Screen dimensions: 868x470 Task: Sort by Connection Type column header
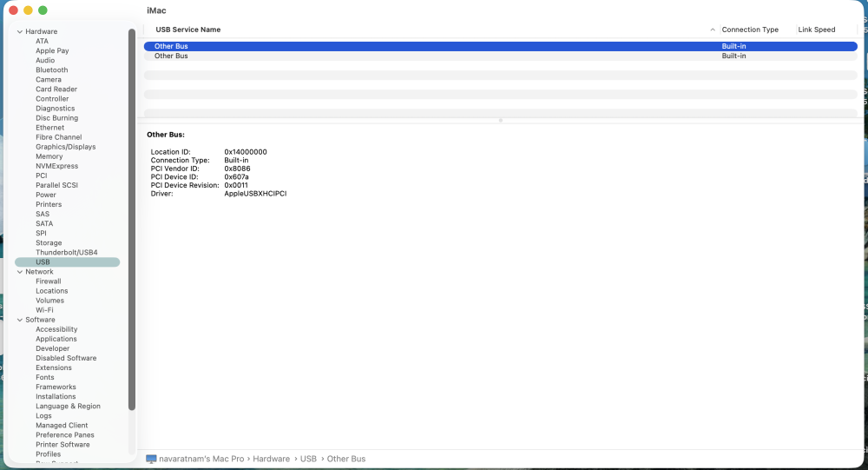pyautogui.click(x=750, y=30)
